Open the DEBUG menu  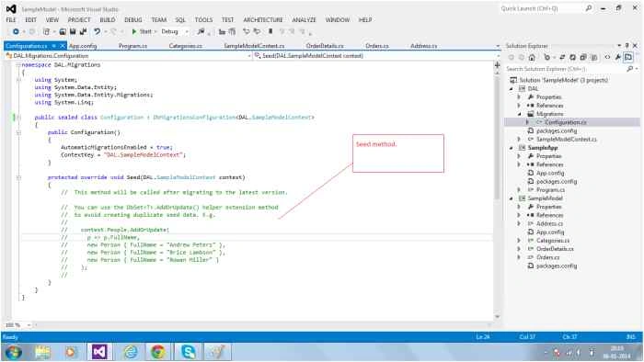pyautogui.click(x=133, y=19)
